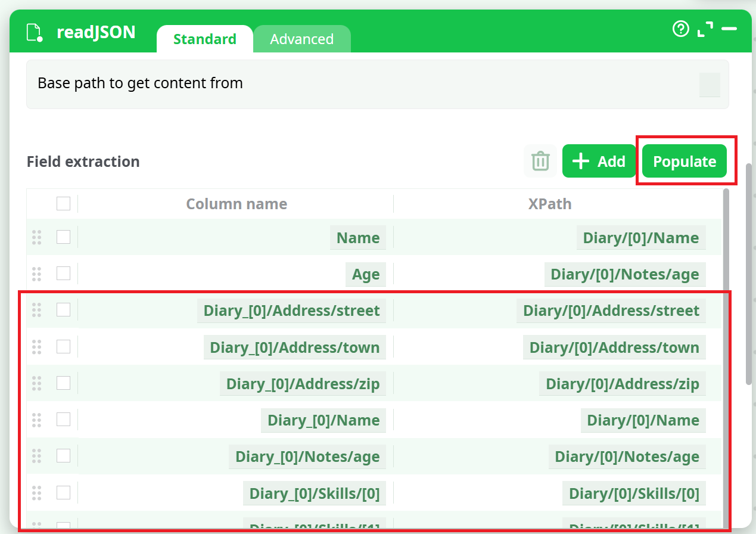The width and height of the screenshot is (756, 534).
Task: Click drag handle for Diary_[0]/Address/zip row
Action: (36, 383)
